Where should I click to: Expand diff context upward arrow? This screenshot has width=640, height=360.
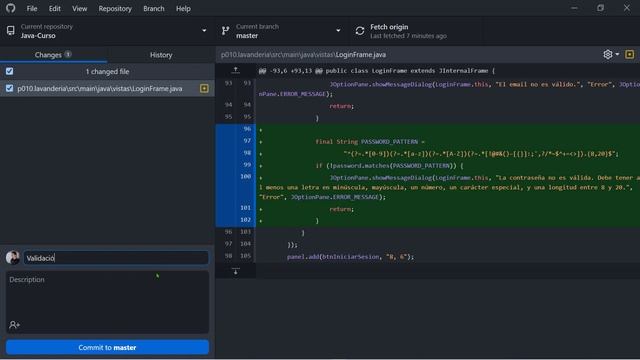236,71
